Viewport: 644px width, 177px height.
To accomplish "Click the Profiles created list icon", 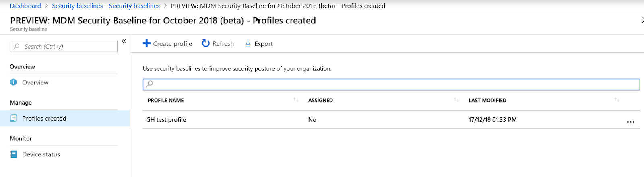I will click(x=14, y=118).
